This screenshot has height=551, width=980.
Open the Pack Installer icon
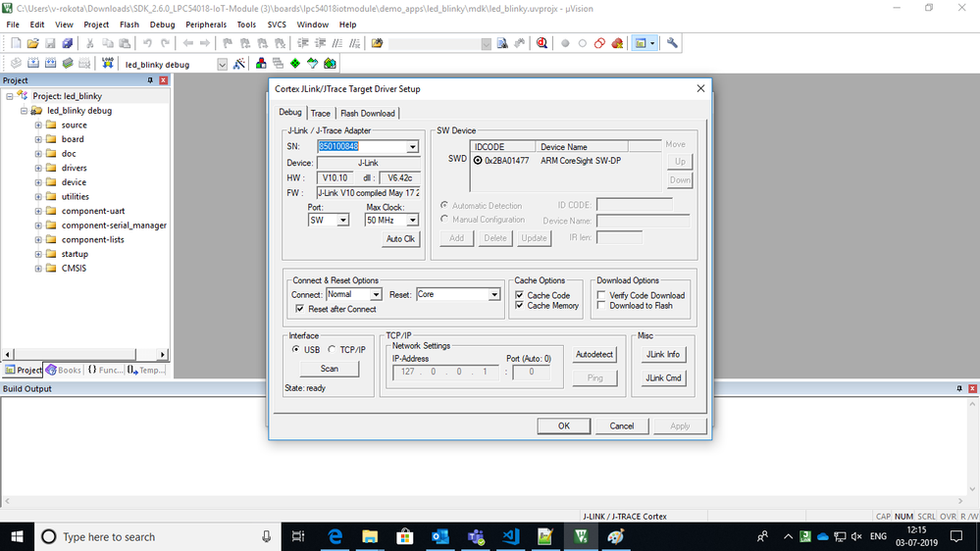[x=330, y=64]
